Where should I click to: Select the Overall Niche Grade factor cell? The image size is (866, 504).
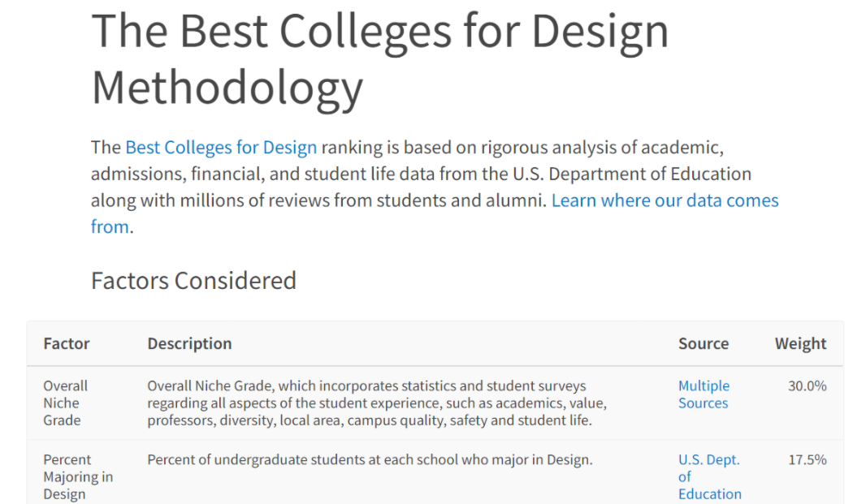point(66,403)
